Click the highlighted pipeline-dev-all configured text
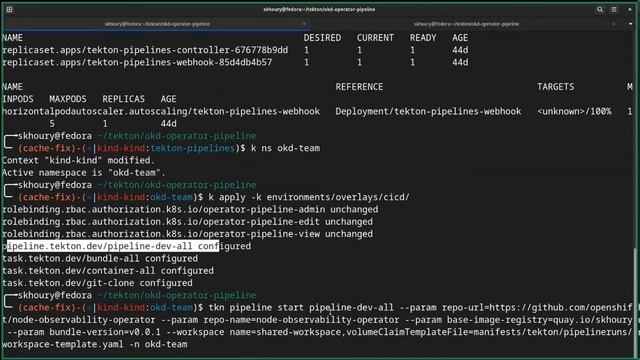The image size is (640, 360). (x=127, y=246)
